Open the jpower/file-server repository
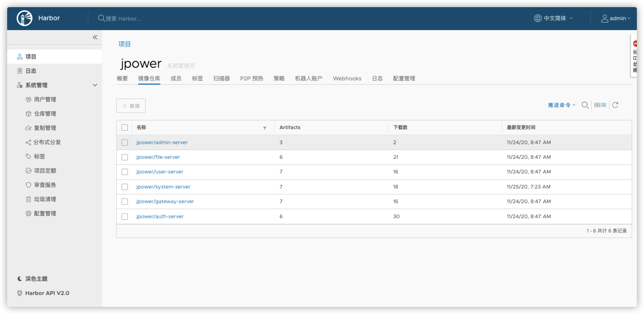The image size is (644, 314). 158,157
